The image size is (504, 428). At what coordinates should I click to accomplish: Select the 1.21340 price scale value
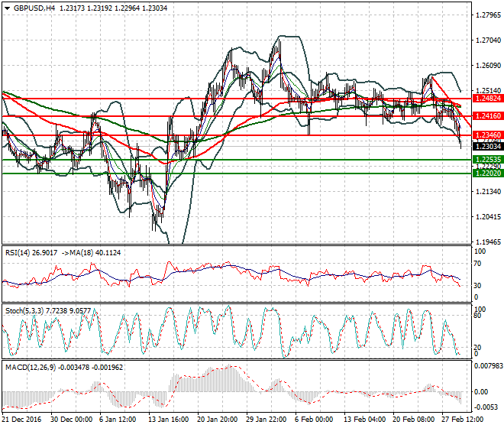[488, 192]
